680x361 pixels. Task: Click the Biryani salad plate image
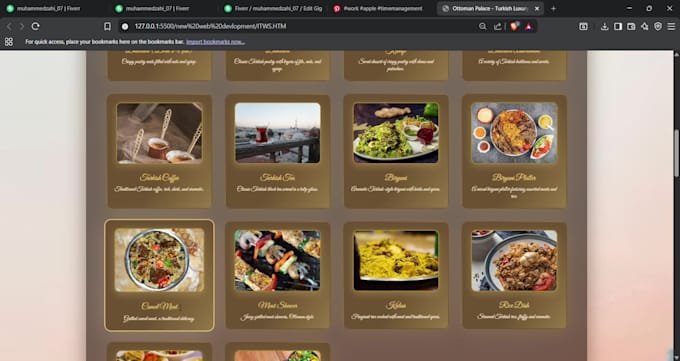coord(396,133)
